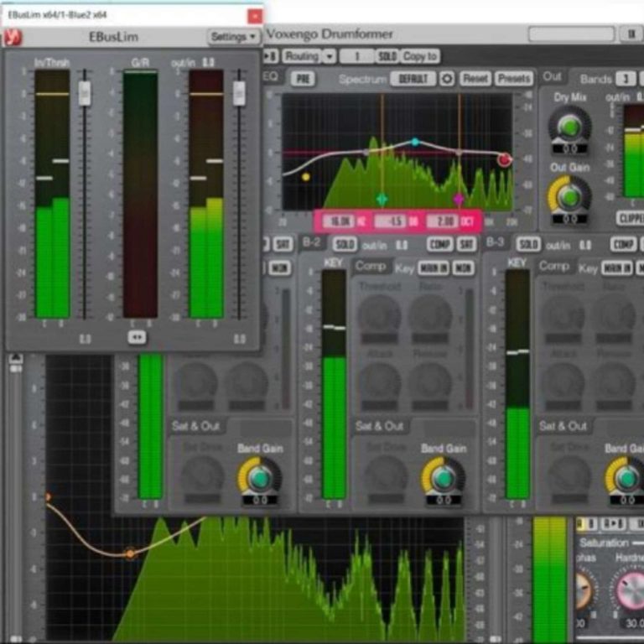
Task: Select the B-2 band tab
Action: (311, 243)
